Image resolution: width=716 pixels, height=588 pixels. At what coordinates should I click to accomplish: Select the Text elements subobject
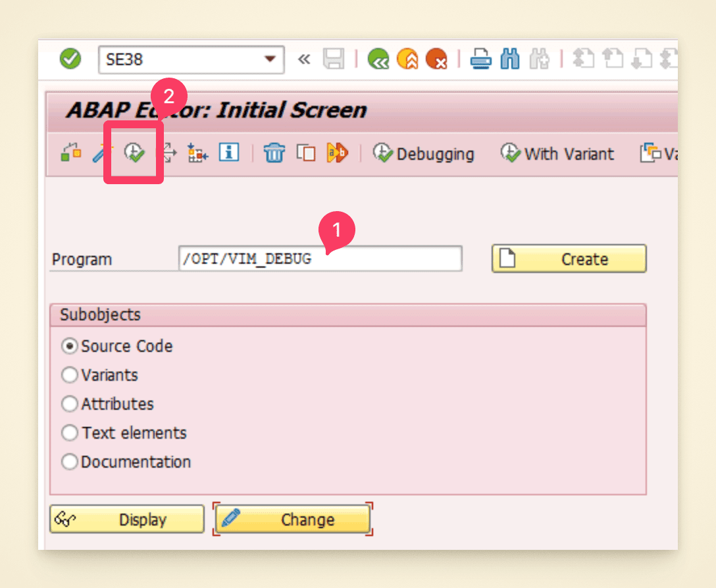point(70,433)
